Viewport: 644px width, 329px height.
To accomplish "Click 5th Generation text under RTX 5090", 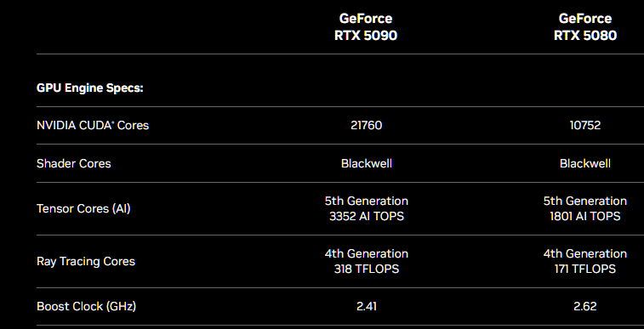I will pyautogui.click(x=367, y=201).
